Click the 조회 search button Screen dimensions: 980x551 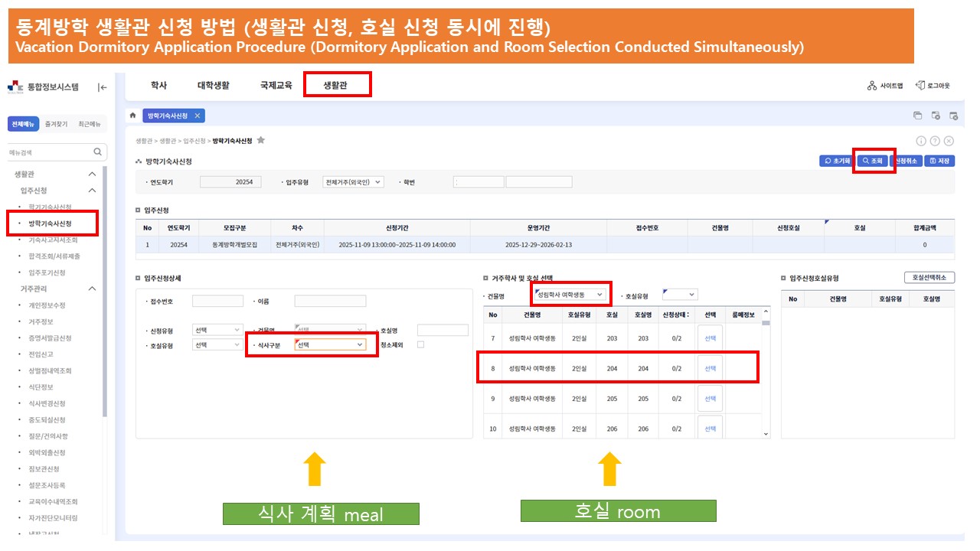point(873,161)
